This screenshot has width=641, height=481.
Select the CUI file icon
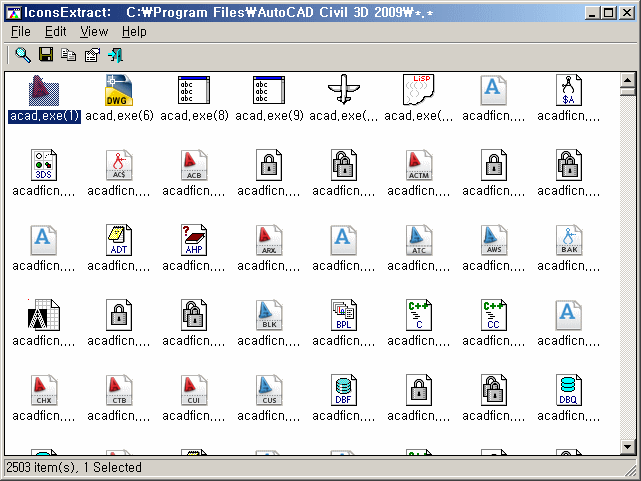194,390
